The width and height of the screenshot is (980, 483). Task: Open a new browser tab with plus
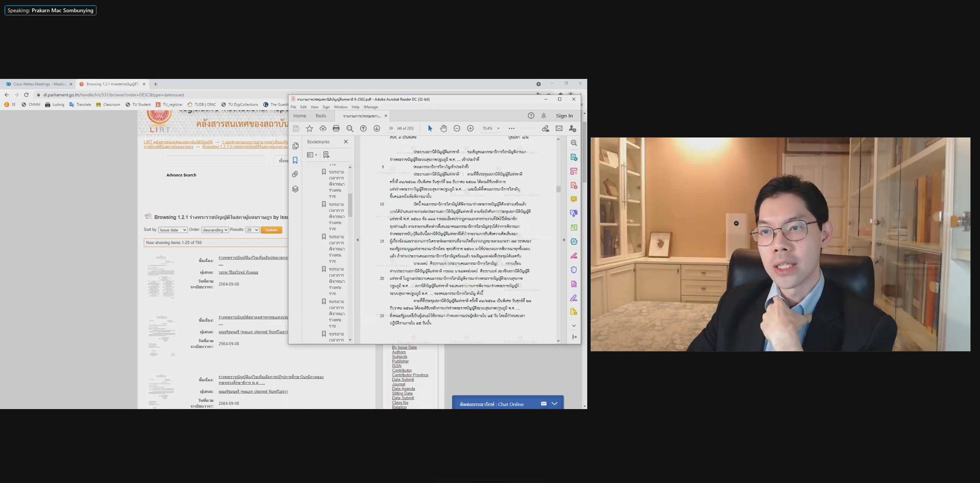coord(155,84)
